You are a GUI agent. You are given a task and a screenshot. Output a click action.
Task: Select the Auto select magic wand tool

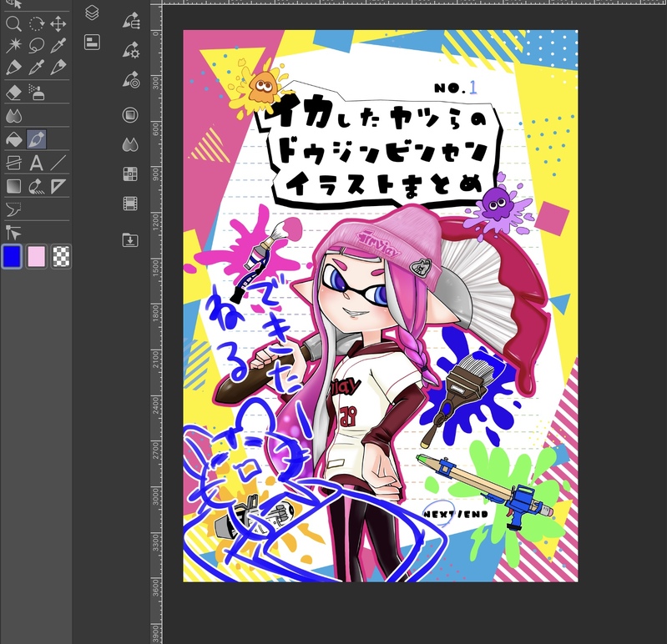click(x=13, y=46)
